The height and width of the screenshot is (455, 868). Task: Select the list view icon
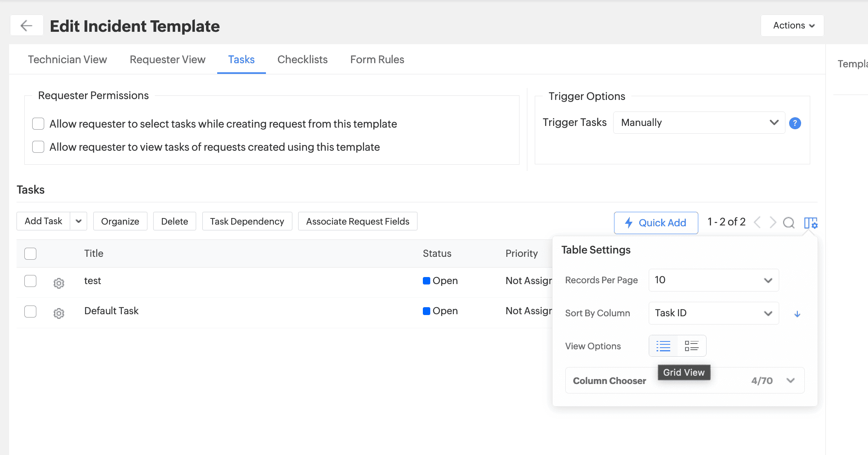[663, 346]
